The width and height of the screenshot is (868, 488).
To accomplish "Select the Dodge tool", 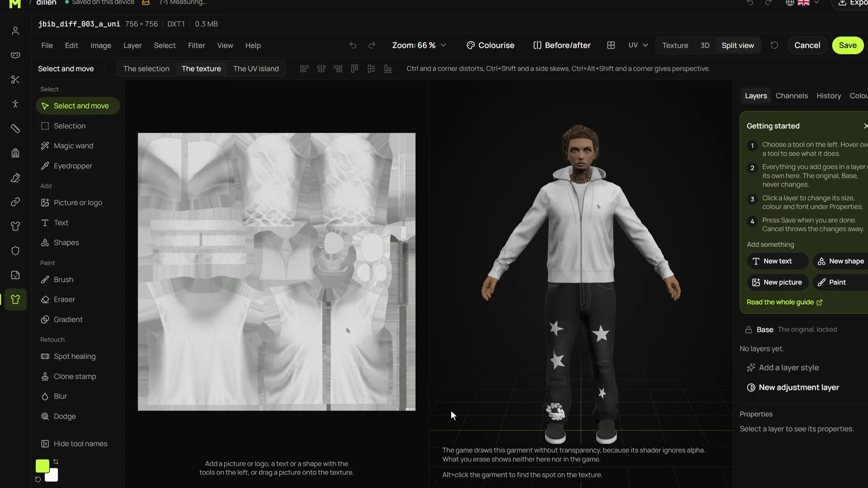I will [78, 416].
